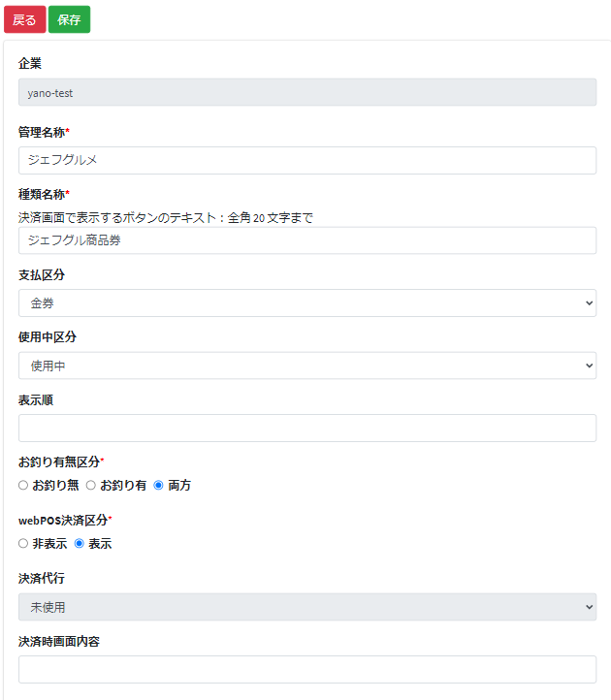Expand the 使用中区分 dropdown
611x700 pixels.
pos(306,366)
